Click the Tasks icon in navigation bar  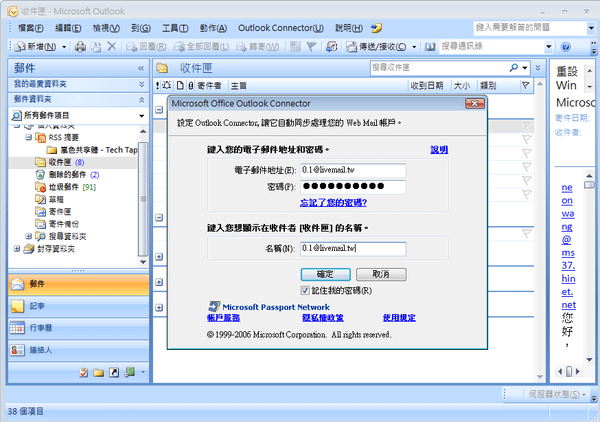(x=83, y=372)
